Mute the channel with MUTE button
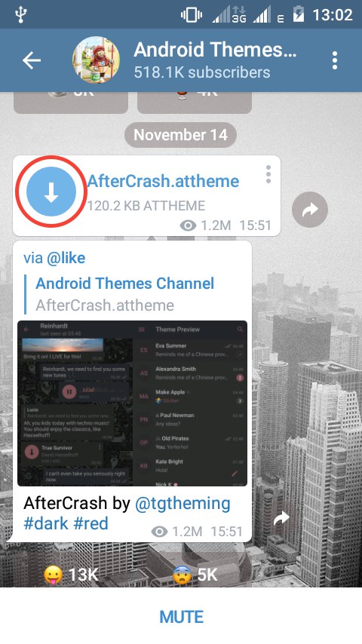This screenshot has height=644, width=362. 181,617
